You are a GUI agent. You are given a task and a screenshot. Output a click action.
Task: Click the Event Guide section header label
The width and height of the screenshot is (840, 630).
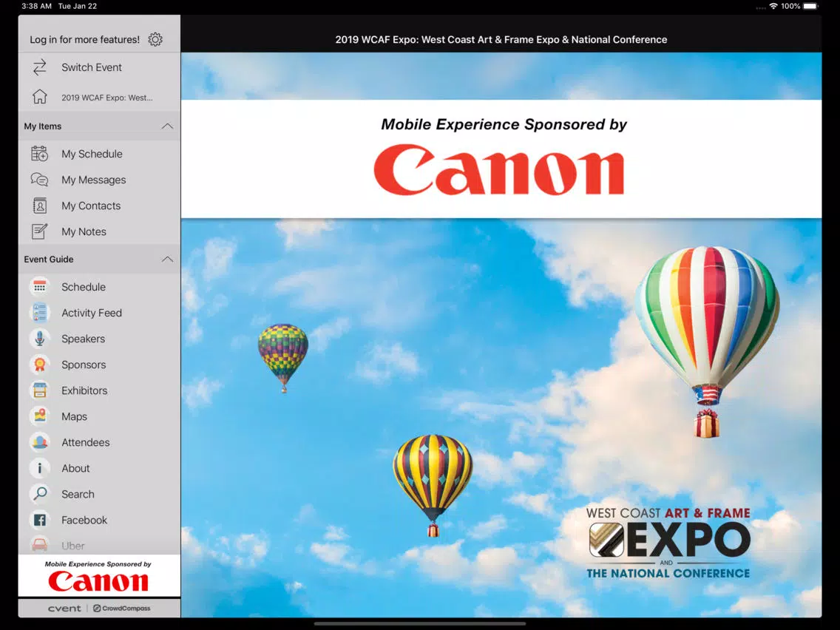point(49,260)
